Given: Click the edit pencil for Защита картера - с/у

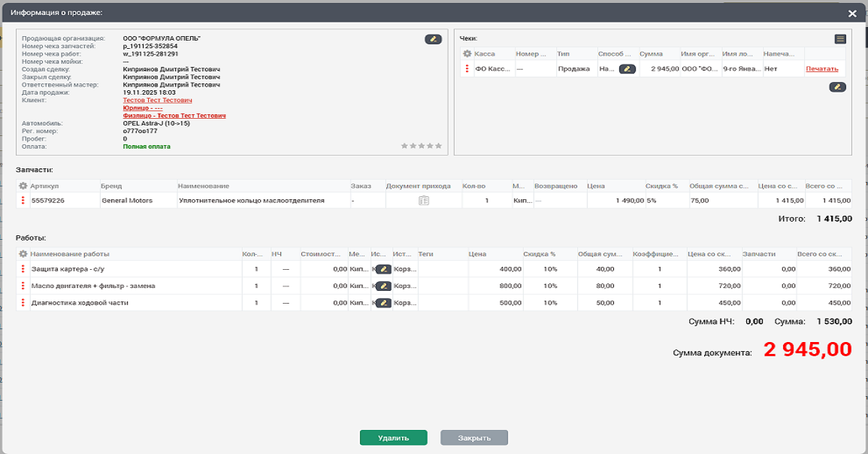Looking at the screenshot, I should pyautogui.click(x=383, y=269).
